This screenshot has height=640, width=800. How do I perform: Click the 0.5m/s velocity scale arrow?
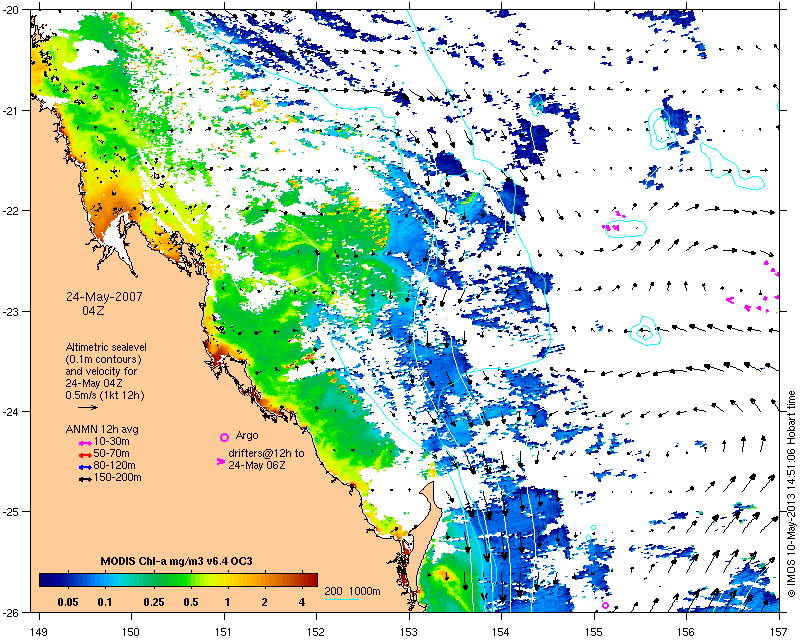(88, 407)
